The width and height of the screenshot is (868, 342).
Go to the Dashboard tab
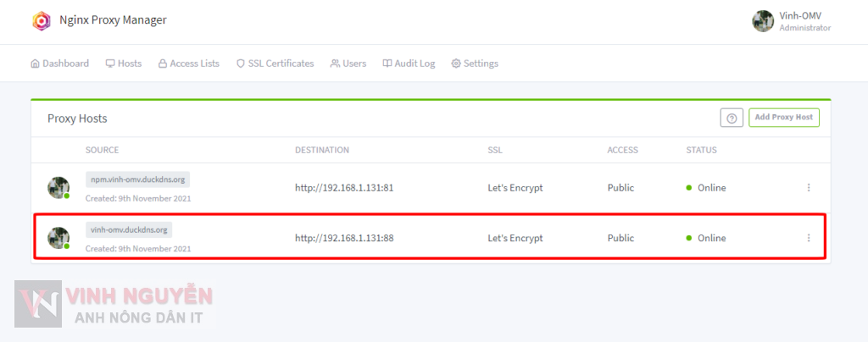pyautogui.click(x=60, y=63)
